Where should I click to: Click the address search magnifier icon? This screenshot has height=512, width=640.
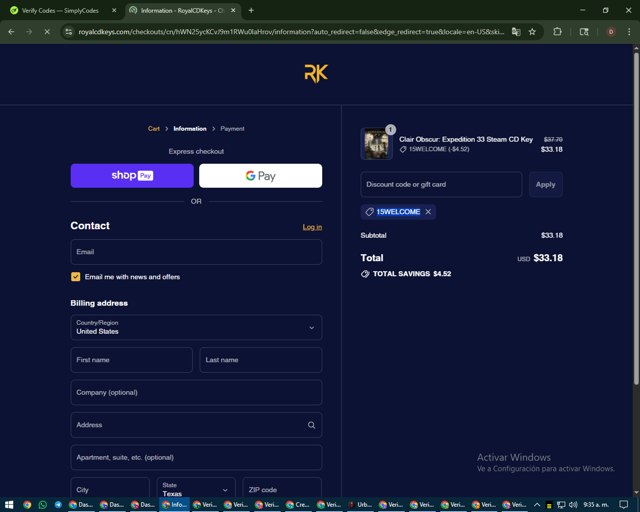coord(311,425)
